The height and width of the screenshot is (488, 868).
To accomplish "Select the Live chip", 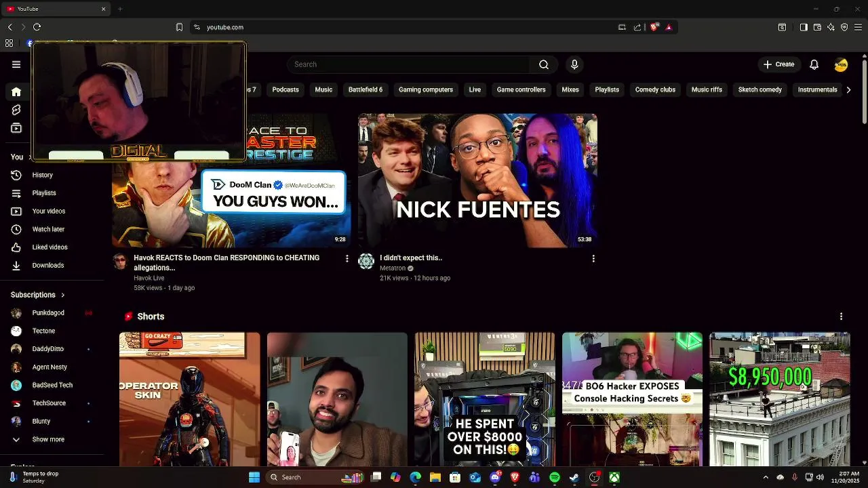I will coord(475,89).
